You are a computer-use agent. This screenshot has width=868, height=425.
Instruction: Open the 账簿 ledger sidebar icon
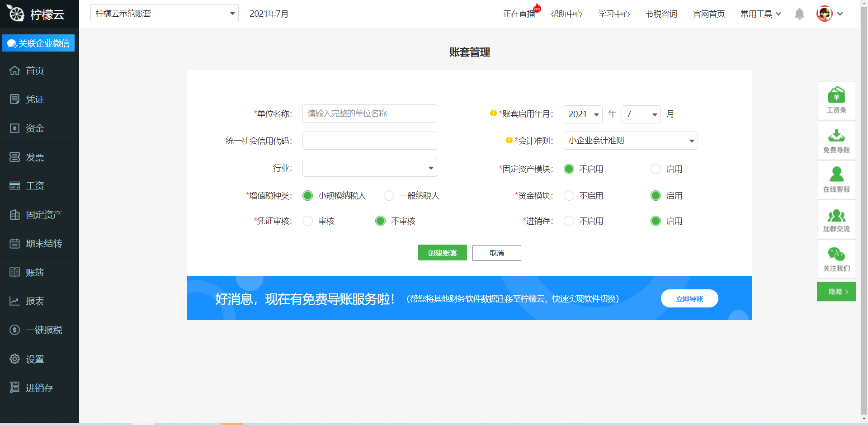15,272
